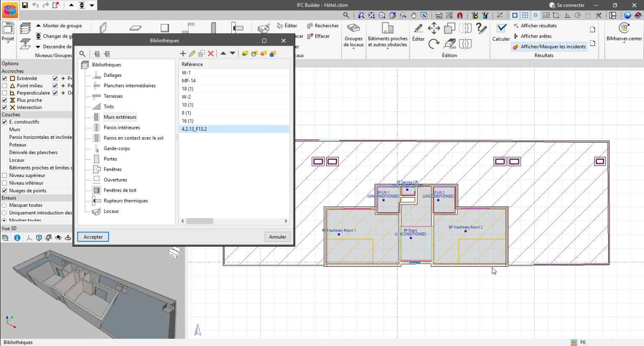Viewport: 644px width, 346px height.
Task: Click the pencil edit icon in Bibliothèques toolbar
Action: [192, 54]
